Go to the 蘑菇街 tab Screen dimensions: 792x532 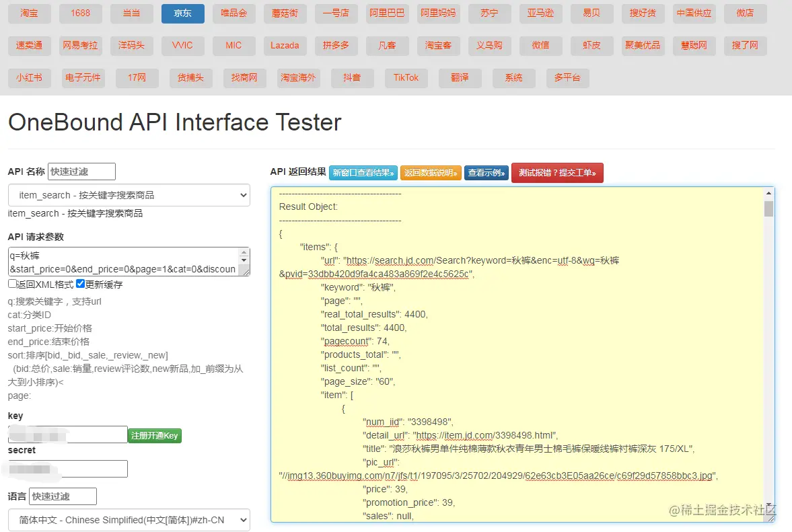tap(285, 13)
